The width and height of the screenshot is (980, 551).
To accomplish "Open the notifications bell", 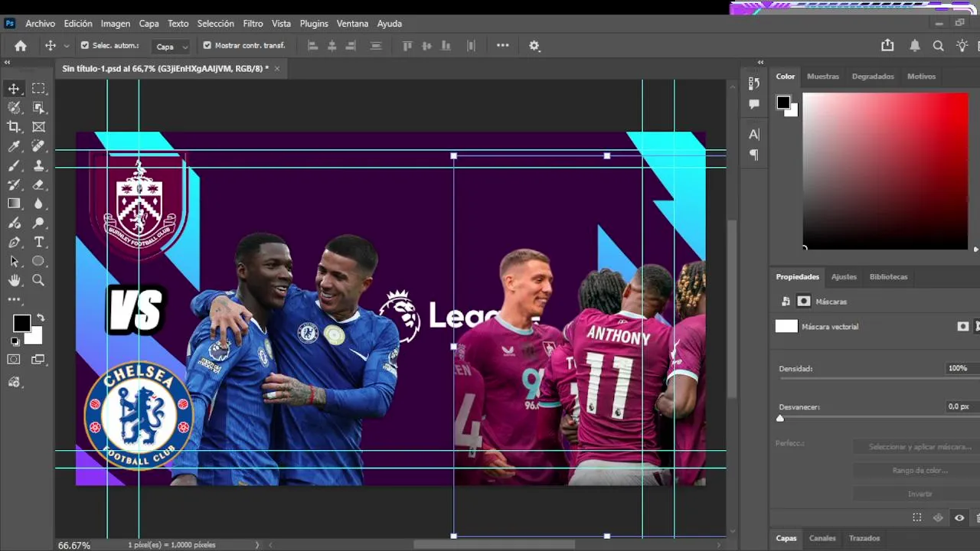I will pyautogui.click(x=914, y=46).
